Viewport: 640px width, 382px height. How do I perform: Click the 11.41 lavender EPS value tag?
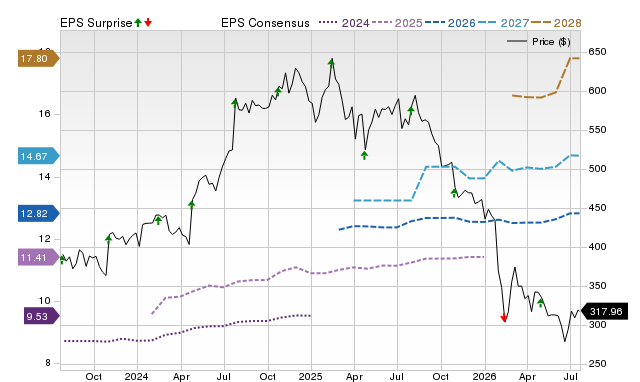(x=38, y=258)
